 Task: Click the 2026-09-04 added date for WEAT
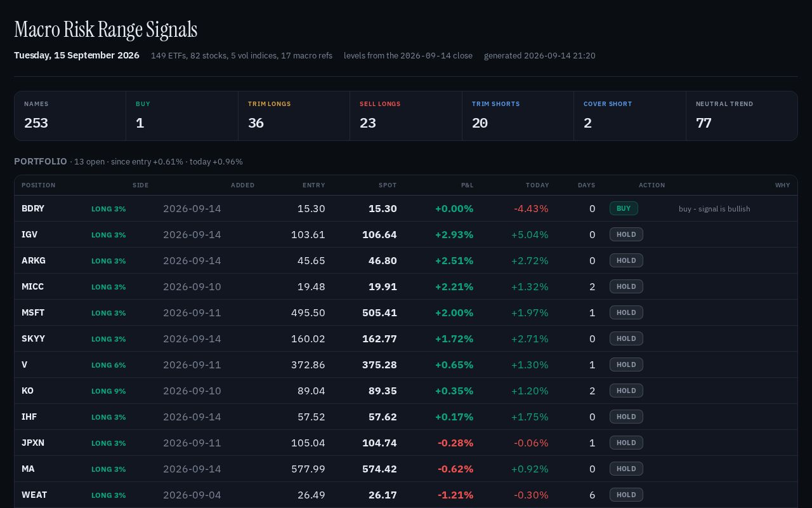click(x=192, y=495)
